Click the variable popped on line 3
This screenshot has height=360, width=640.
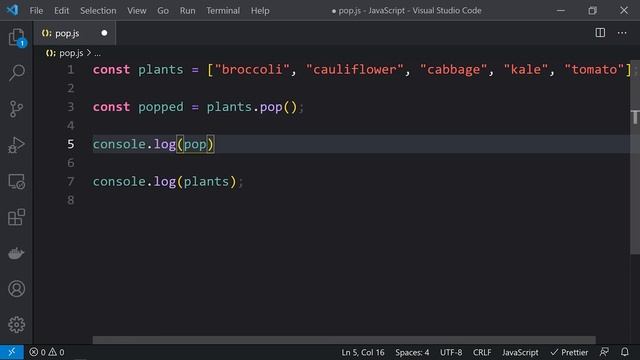pyautogui.click(x=161, y=107)
